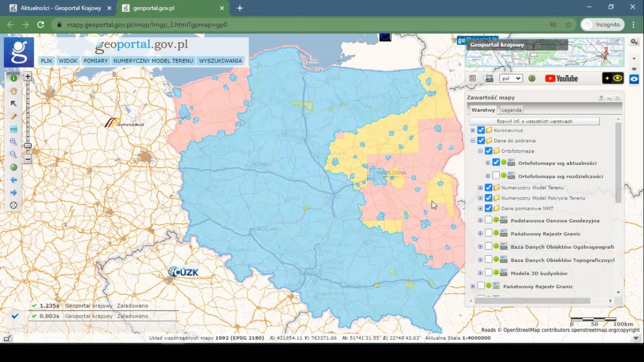Uncheck Dane pomiarowe NMT group
Screen dimensions: 644x362
click(x=488, y=208)
